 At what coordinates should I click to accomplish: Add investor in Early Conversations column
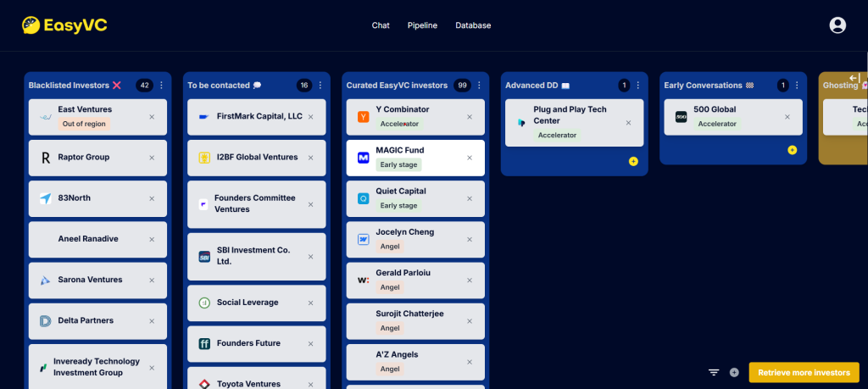(x=792, y=150)
